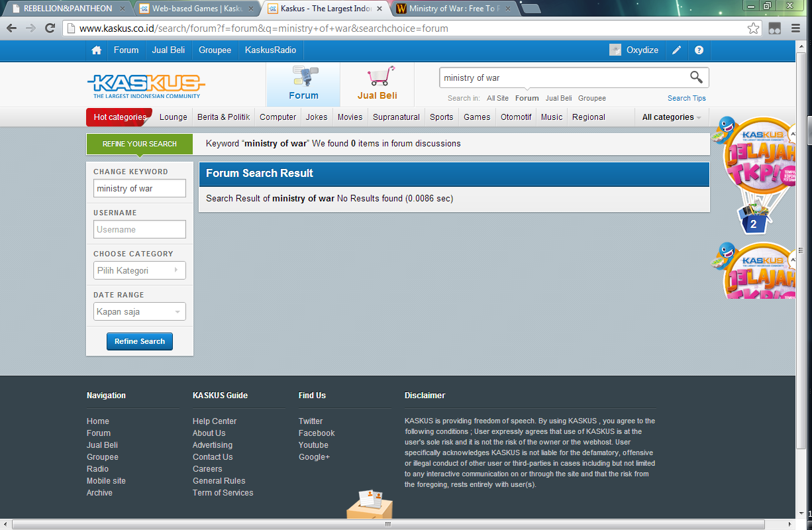Click Search Tips link
The height and width of the screenshot is (530, 812).
(687, 98)
